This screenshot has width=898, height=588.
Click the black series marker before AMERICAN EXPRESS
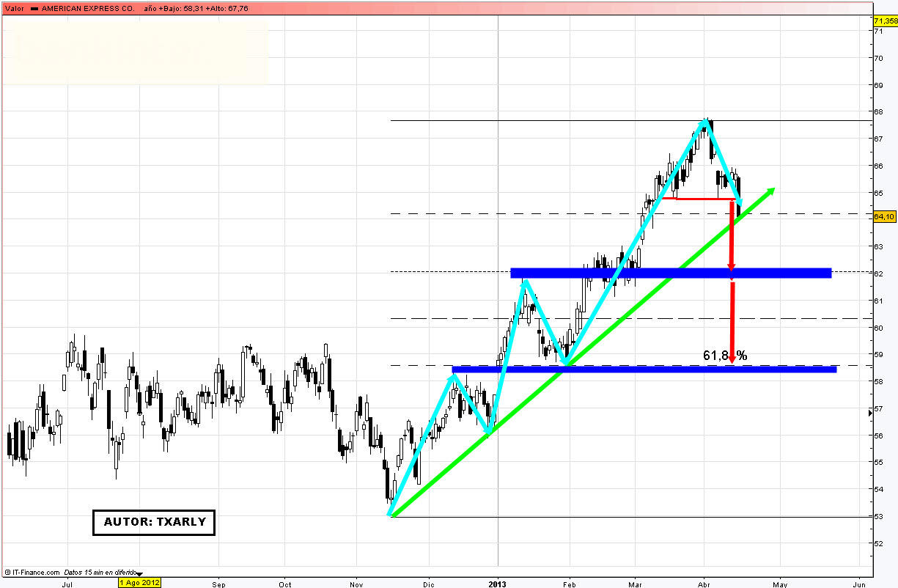click(33, 8)
